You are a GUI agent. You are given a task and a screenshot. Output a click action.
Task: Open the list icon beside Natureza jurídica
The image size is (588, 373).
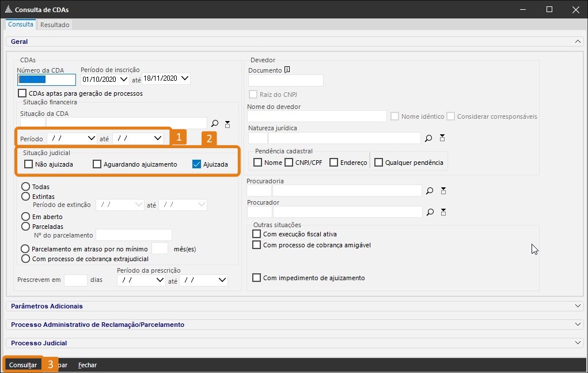[x=442, y=138]
